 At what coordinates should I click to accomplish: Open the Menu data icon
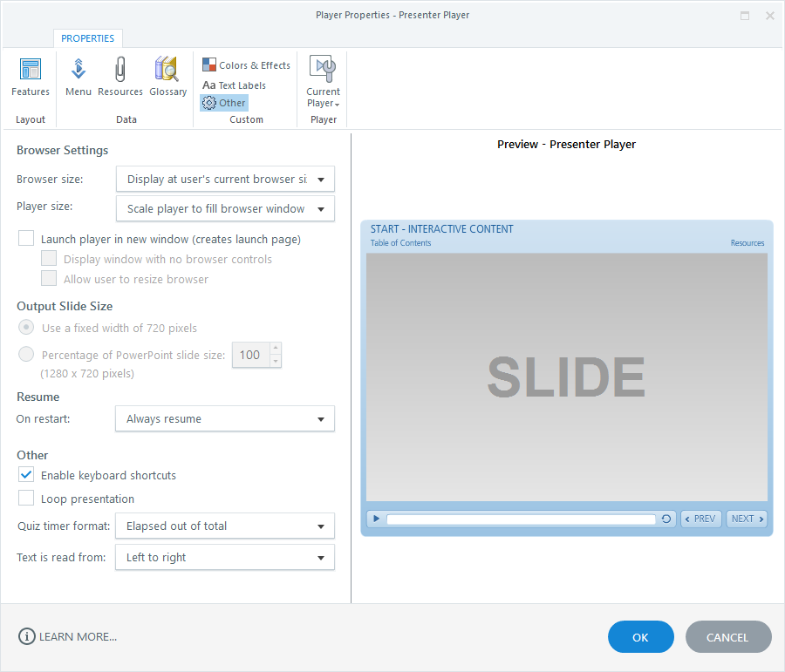78,77
